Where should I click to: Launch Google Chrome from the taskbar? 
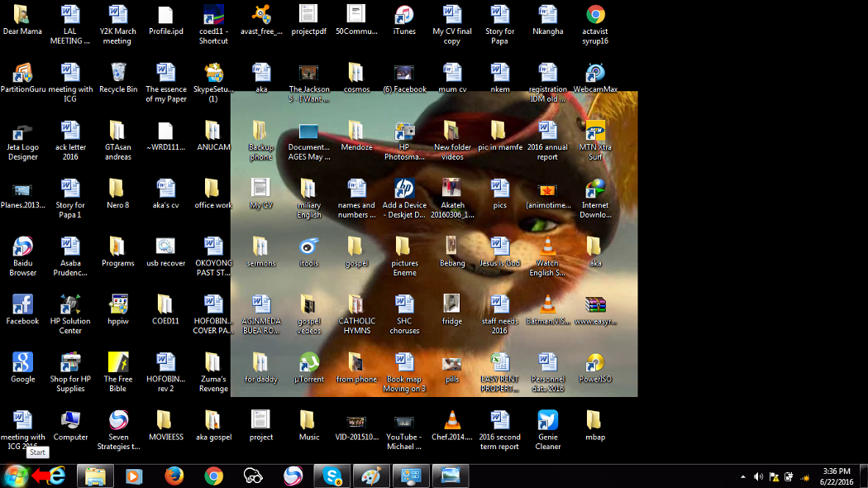[213, 476]
